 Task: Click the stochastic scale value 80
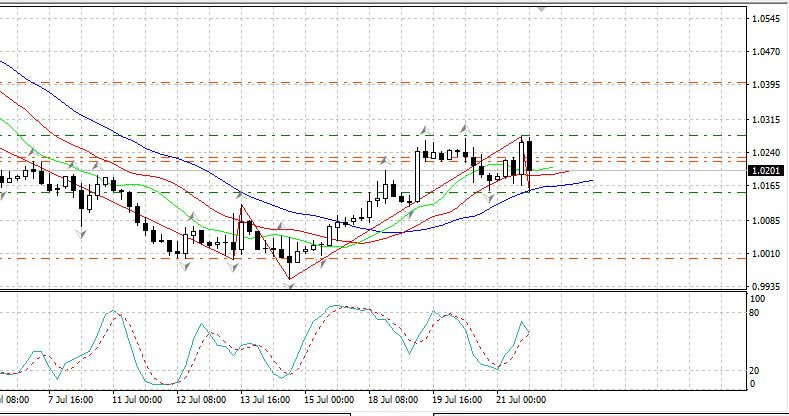(x=756, y=313)
